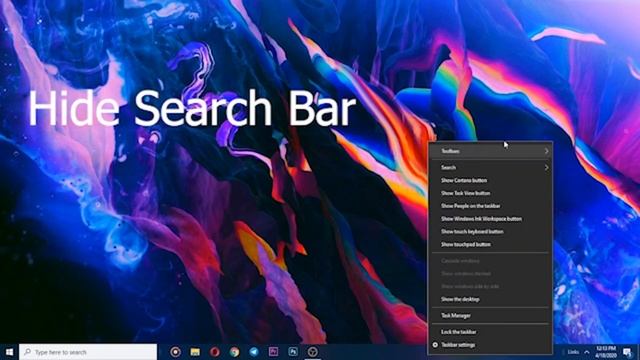Viewport: 640px width, 360px height.
Task: Toggle Show touchpad button
Action: pos(490,244)
